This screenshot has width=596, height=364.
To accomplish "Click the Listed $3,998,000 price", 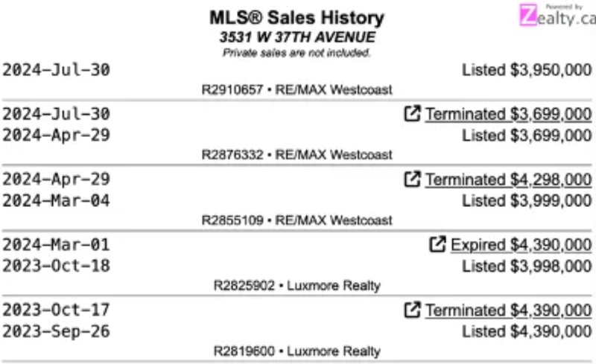I will (x=527, y=266).
